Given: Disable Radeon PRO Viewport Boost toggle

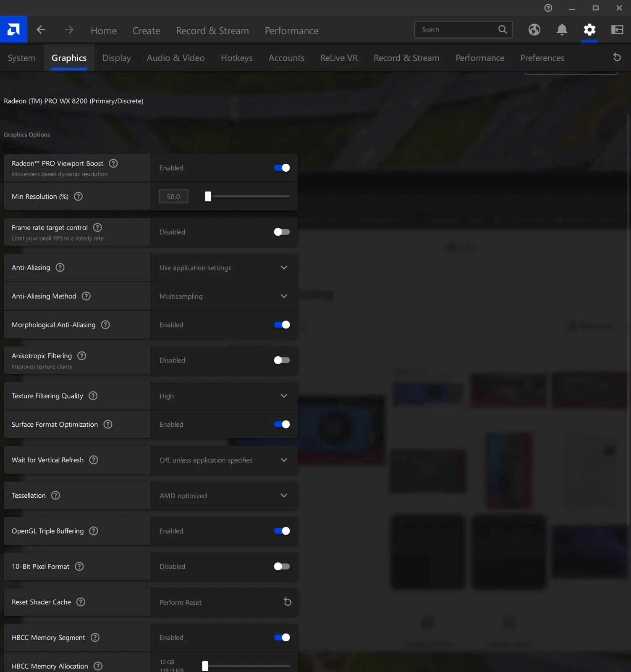Looking at the screenshot, I should 282,168.
